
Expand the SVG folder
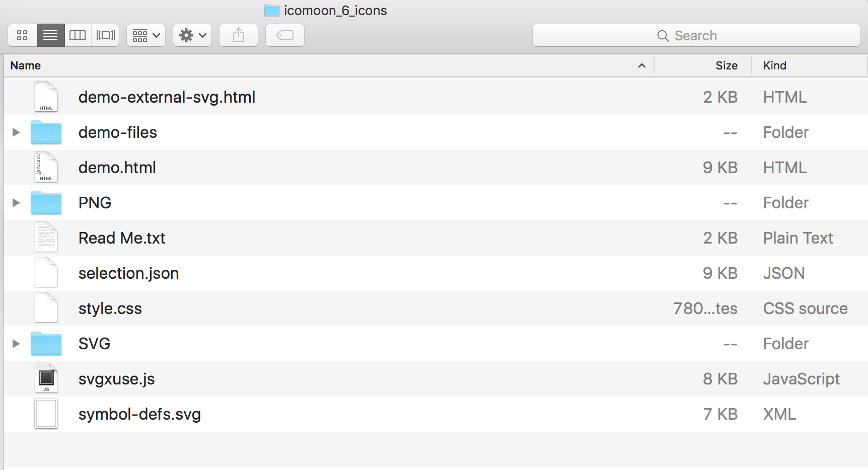pos(16,344)
